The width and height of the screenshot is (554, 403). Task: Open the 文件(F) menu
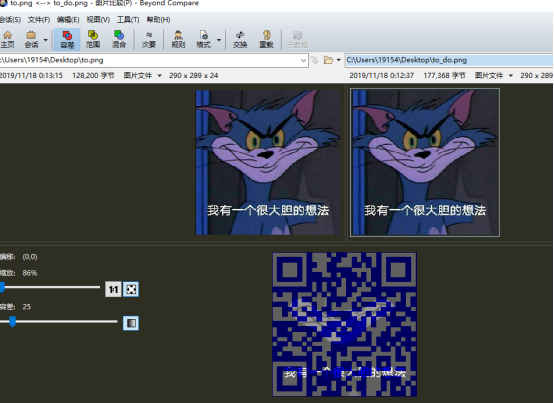coord(39,19)
